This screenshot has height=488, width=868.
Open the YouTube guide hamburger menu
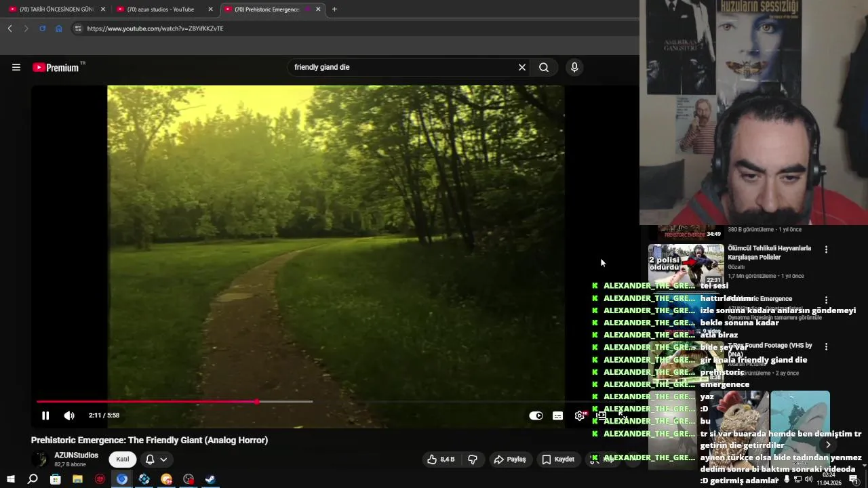tap(16, 67)
